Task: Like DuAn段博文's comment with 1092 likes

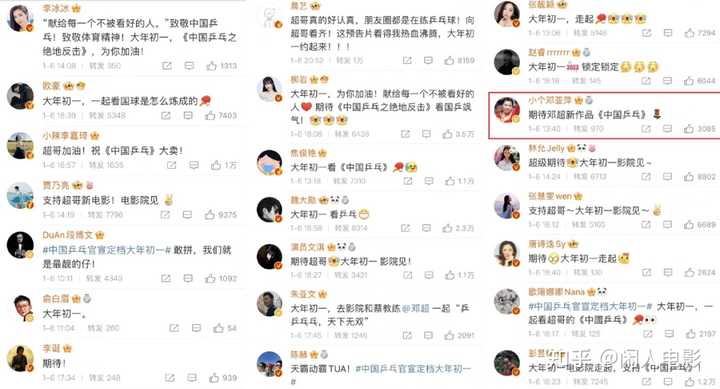Action: [x=210, y=278]
